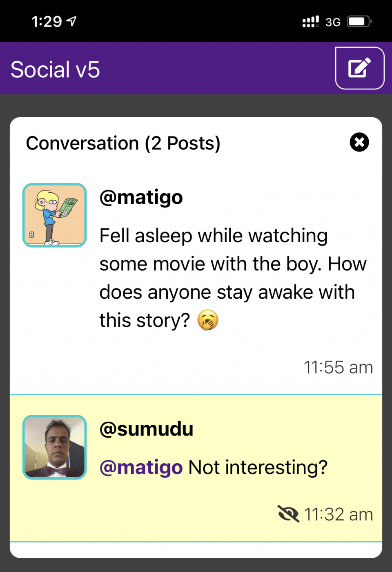
Task: Tap the 3G network indicator
Action: 333,22
